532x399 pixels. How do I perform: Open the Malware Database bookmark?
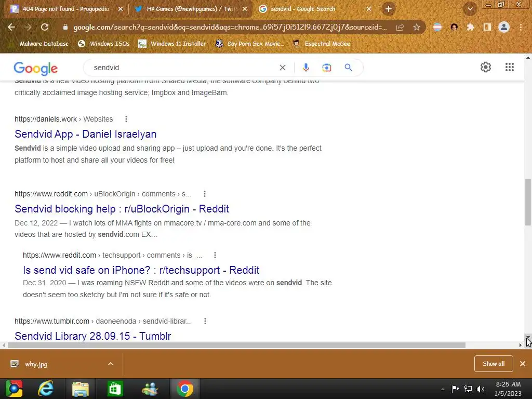click(44, 44)
